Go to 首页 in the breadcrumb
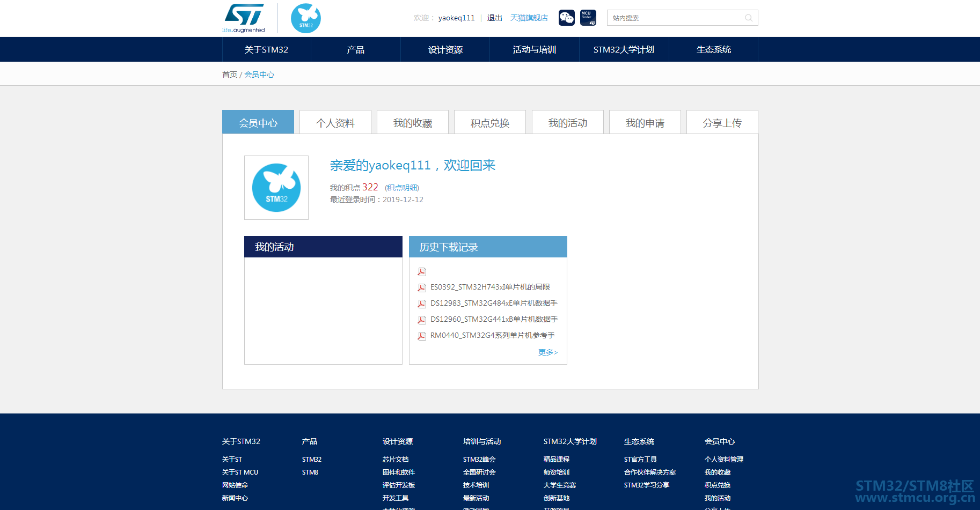980x510 pixels. [x=230, y=75]
